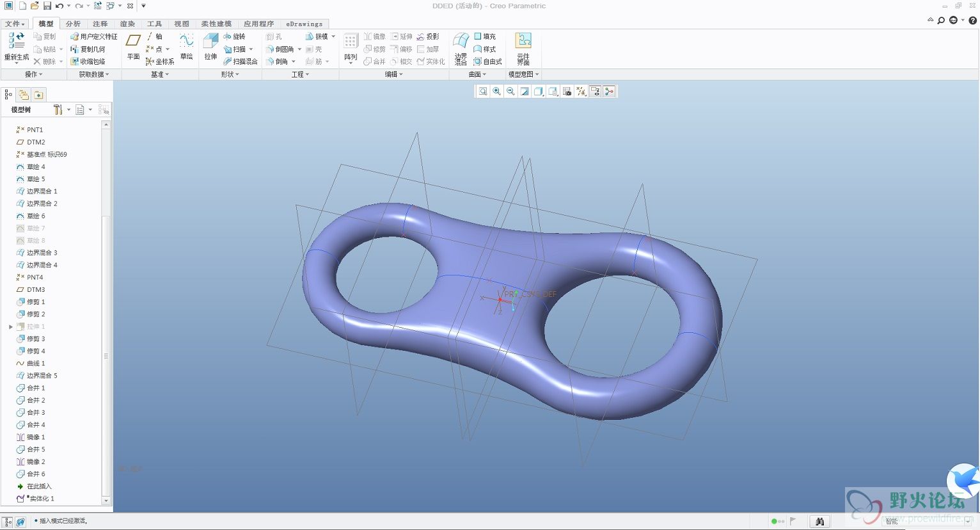980x530 pixels.
Task: Open the 操作 group dropdown
Action: (34, 74)
